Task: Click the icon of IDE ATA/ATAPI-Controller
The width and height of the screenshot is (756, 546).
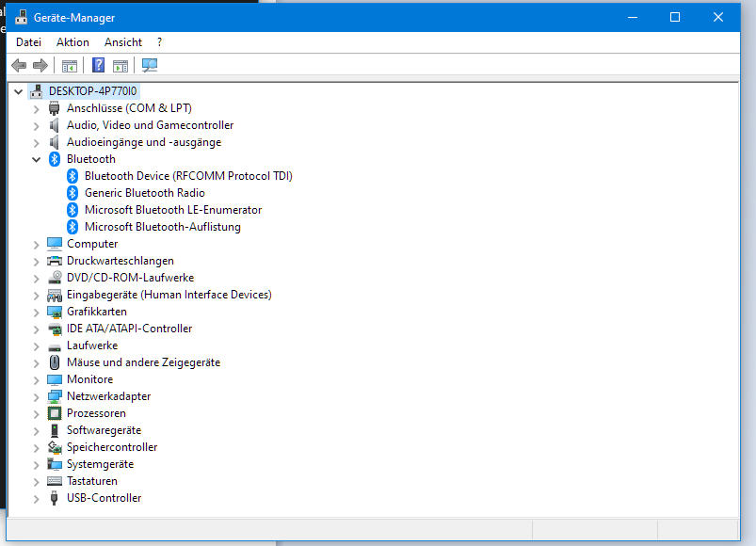Action: pos(55,329)
